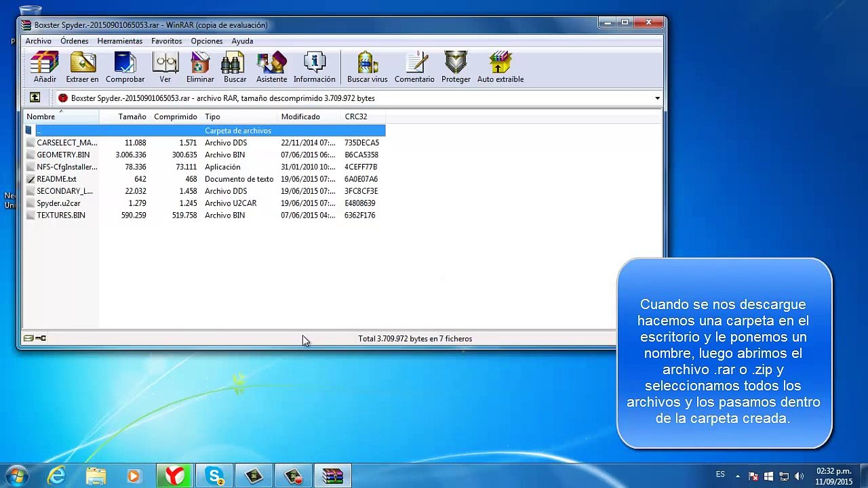This screenshot has height=488, width=868.
Task: Open the Archivo menu
Action: [x=39, y=41]
